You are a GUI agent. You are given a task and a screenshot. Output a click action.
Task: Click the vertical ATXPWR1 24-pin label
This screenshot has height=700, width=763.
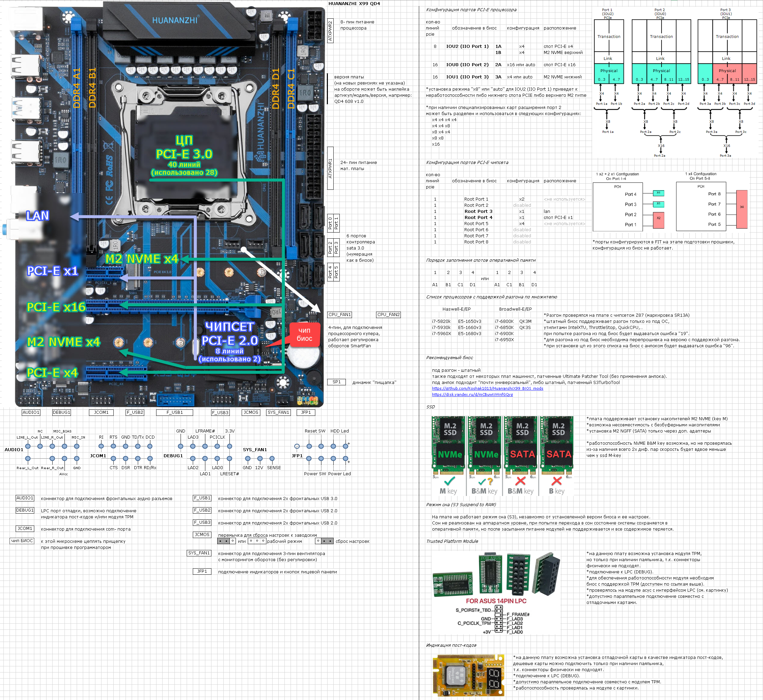(330, 168)
